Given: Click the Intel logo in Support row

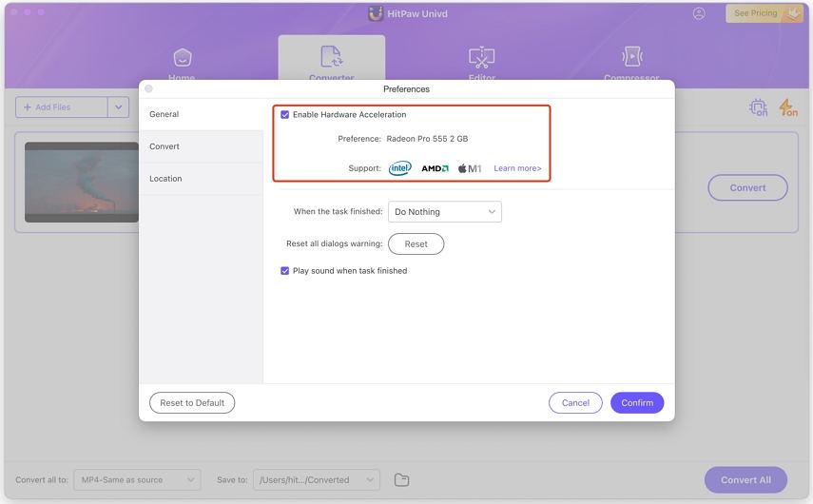Looking at the screenshot, I should [x=399, y=168].
